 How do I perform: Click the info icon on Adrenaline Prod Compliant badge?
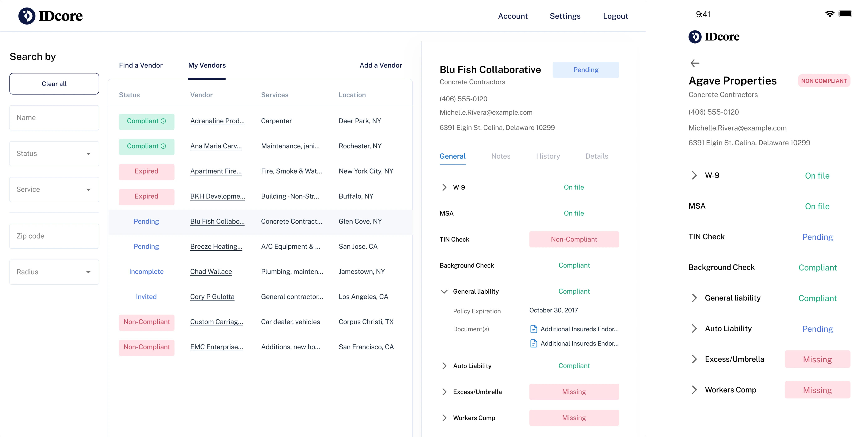pyautogui.click(x=163, y=121)
